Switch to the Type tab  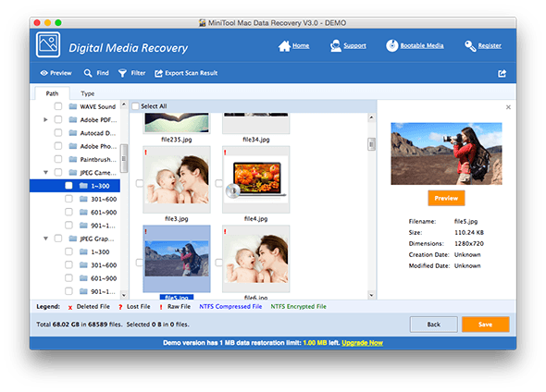coord(87,93)
